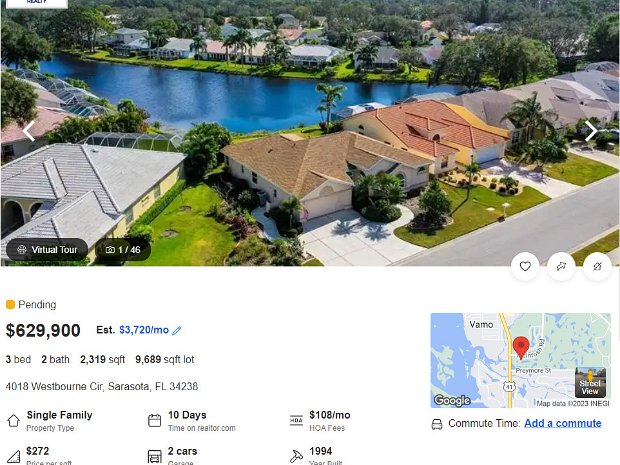Click the red location pin on map
The width and height of the screenshot is (620, 465).
tap(521, 348)
